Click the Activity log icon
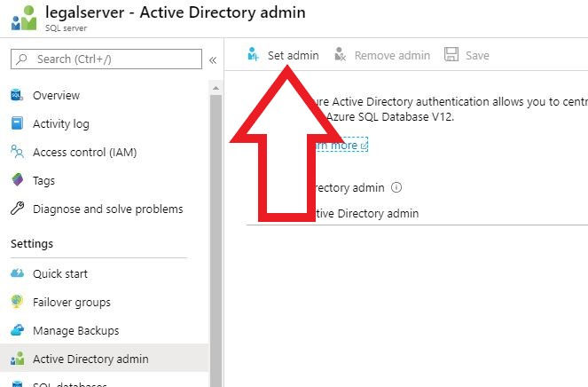 (17, 123)
